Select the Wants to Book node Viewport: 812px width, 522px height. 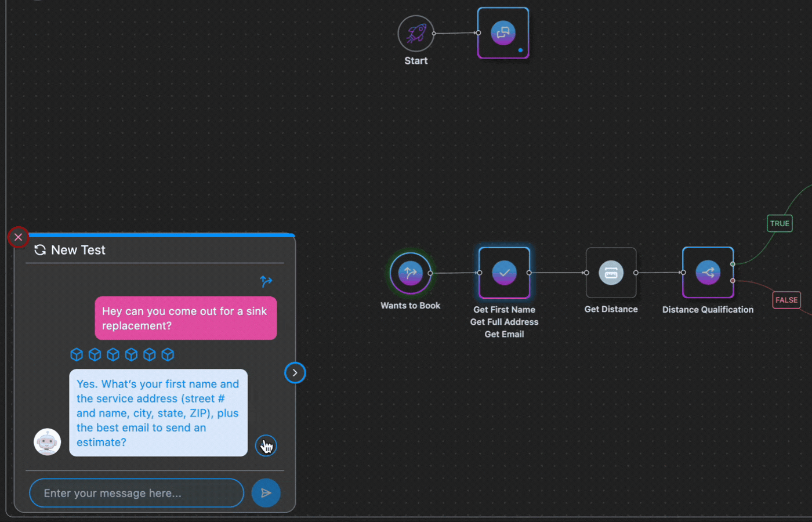tap(410, 273)
